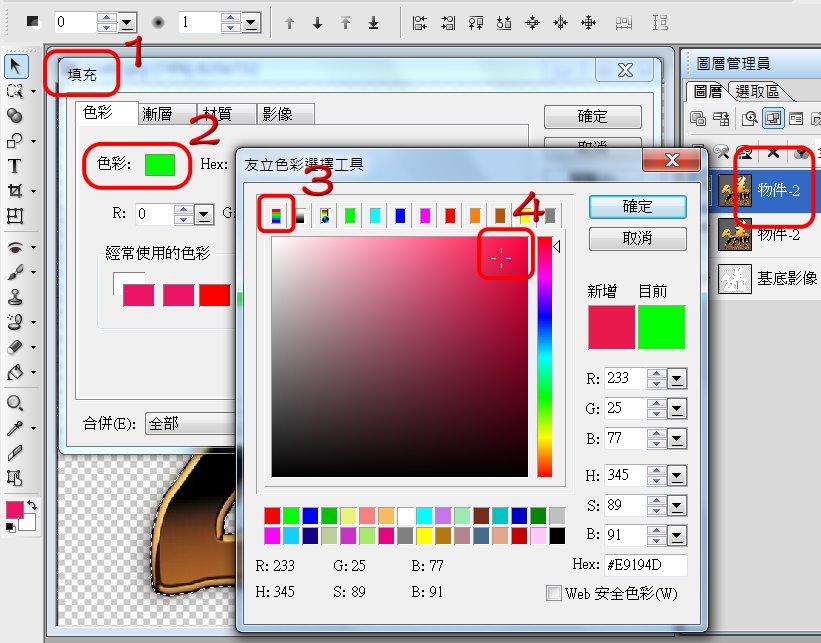The height and width of the screenshot is (643, 821).
Task: Open dropdown next to R 233 field
Action: [x=676, y=378]
